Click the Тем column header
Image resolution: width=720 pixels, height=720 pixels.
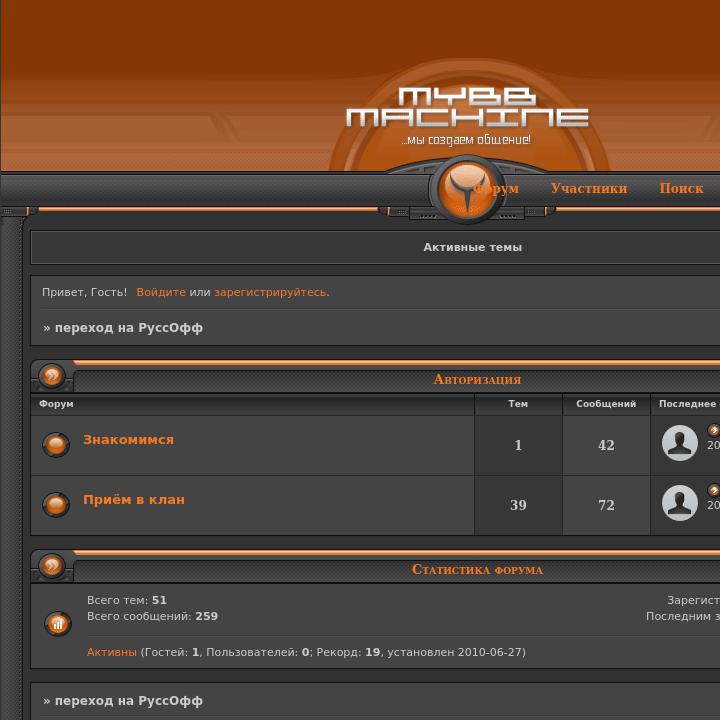[x=518, y=404]
